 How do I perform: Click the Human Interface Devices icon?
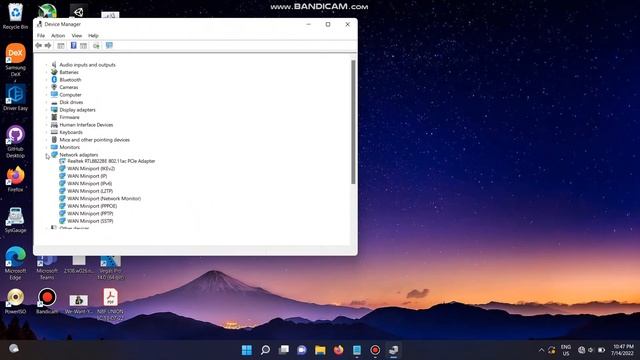click(54, 124)
